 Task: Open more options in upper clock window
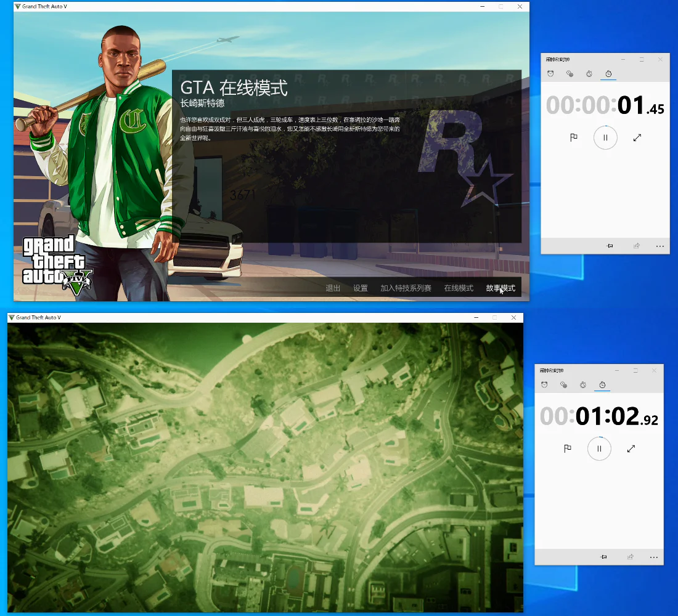point(660,246)
